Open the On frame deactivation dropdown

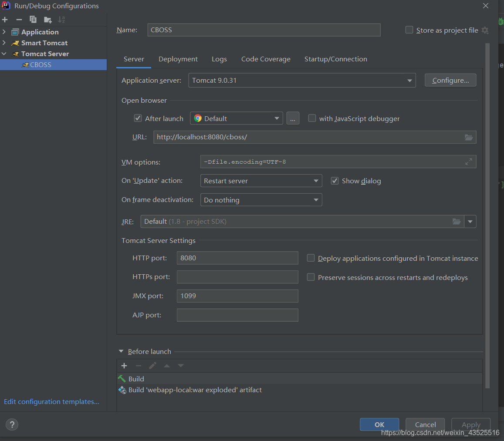pyautogui.click(x=261, y=200)
